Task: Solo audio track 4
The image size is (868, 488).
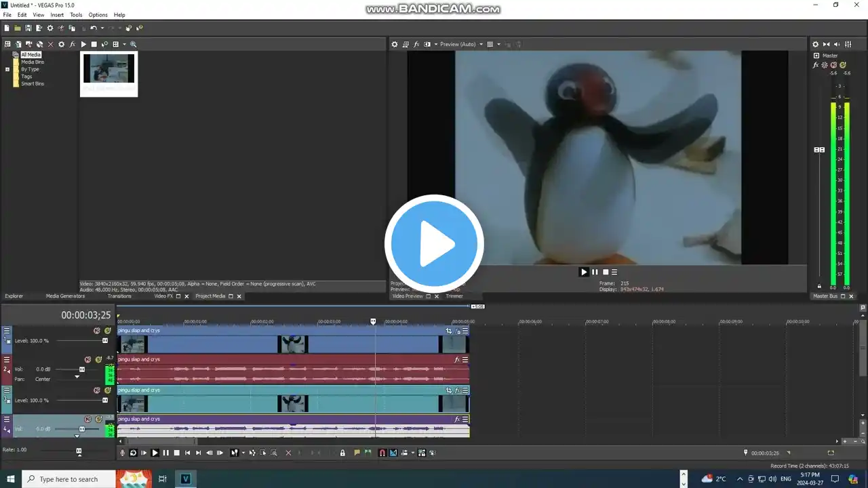Action: pos(98,420)
